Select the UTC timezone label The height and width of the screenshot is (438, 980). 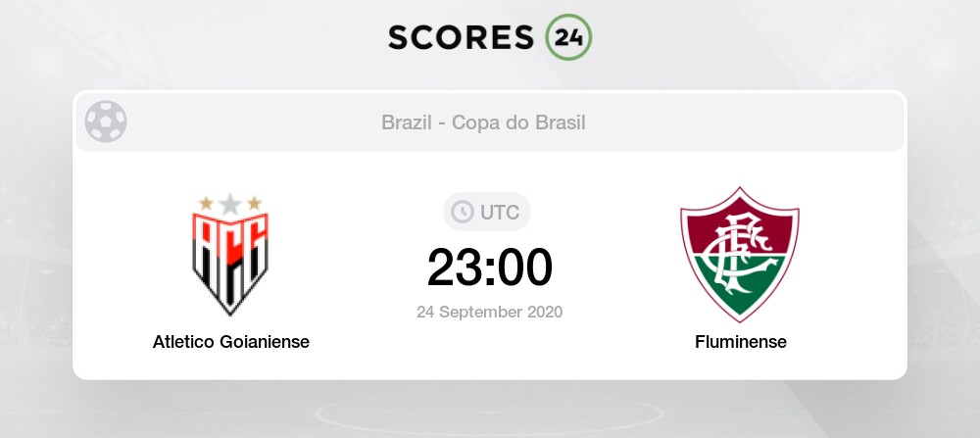[x=500, y=212]
